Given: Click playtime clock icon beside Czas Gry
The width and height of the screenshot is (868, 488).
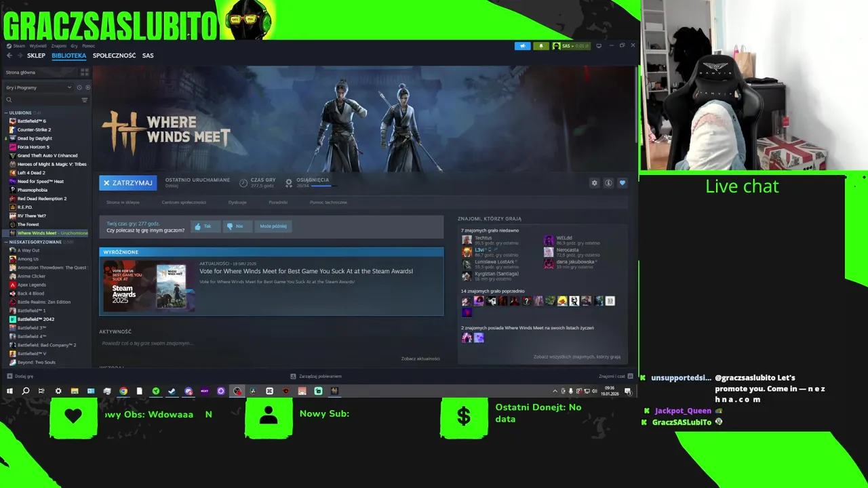Looking at the screenshot, I should click(243, 183).
